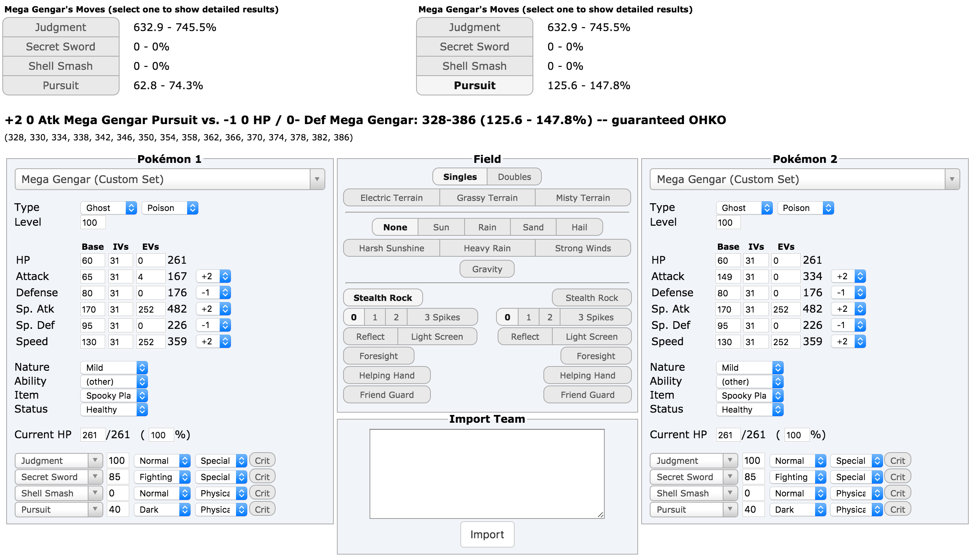Click the Import button

487,534
